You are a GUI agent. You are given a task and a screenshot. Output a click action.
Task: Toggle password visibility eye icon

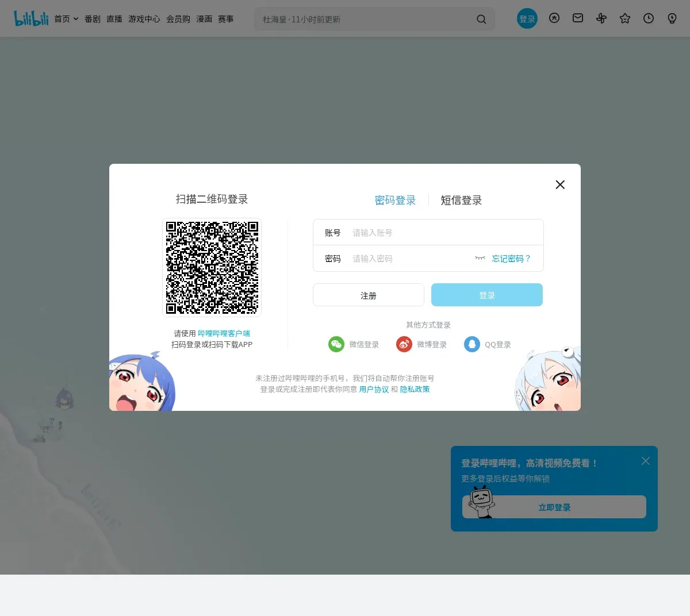tap(480, 258)
